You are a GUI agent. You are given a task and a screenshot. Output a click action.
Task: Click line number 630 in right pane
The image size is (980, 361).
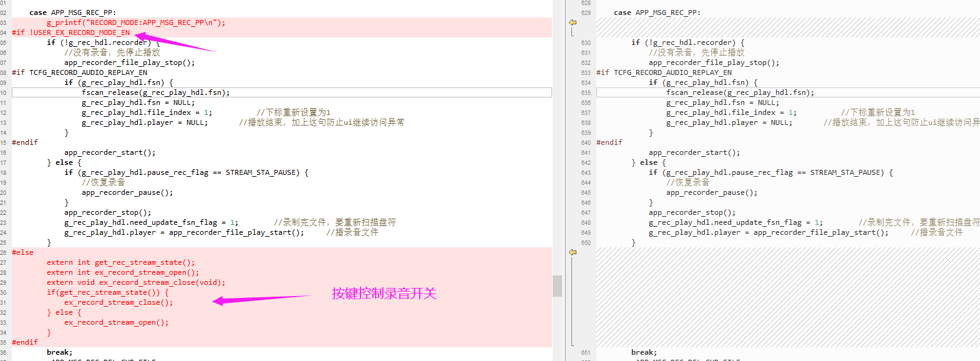pos(586,42)
